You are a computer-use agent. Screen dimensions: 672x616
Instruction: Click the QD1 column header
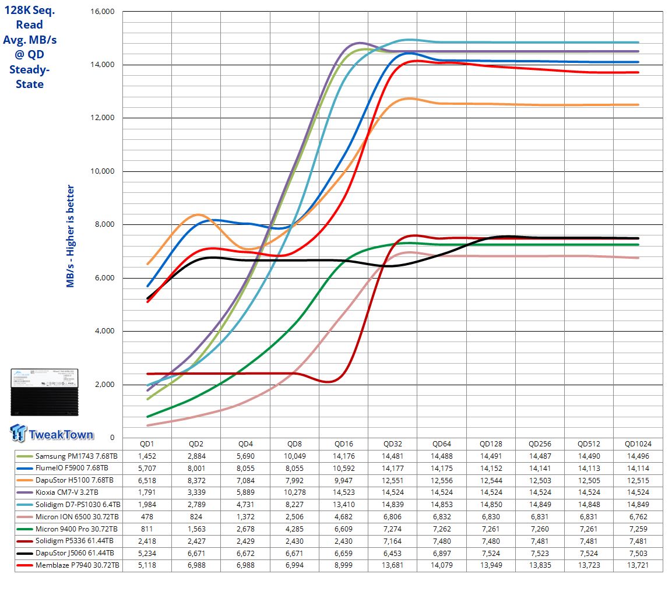pos(147,444)
